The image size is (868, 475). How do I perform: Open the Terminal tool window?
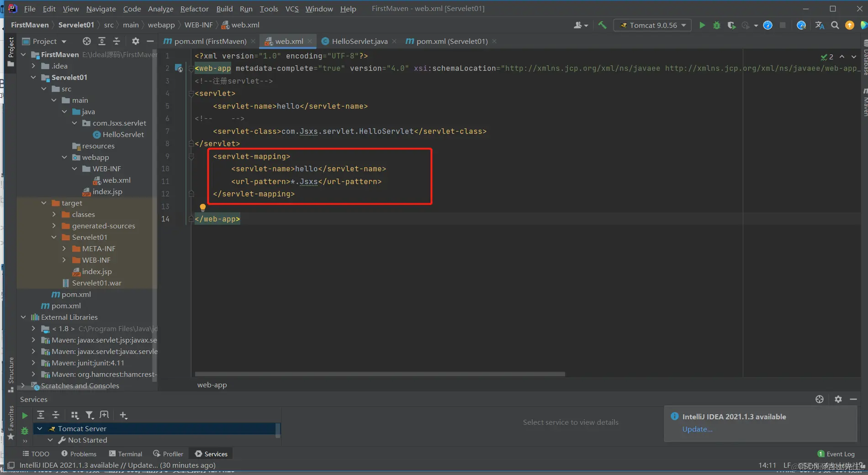(x=126, y=454)
